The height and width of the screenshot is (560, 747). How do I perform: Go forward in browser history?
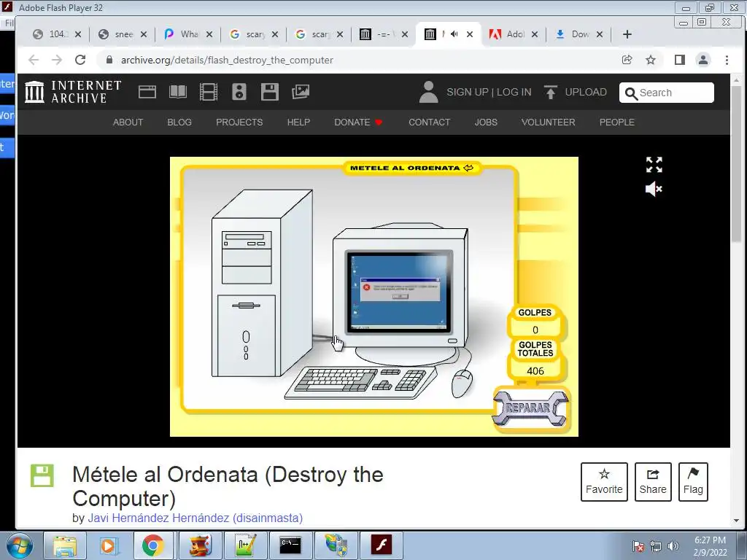(57, 60)
